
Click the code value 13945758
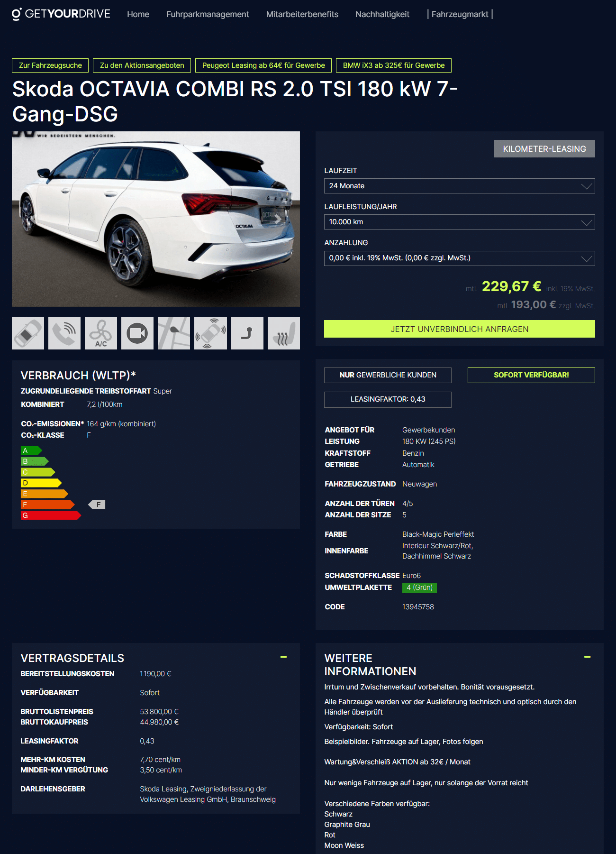pos(418,607)
